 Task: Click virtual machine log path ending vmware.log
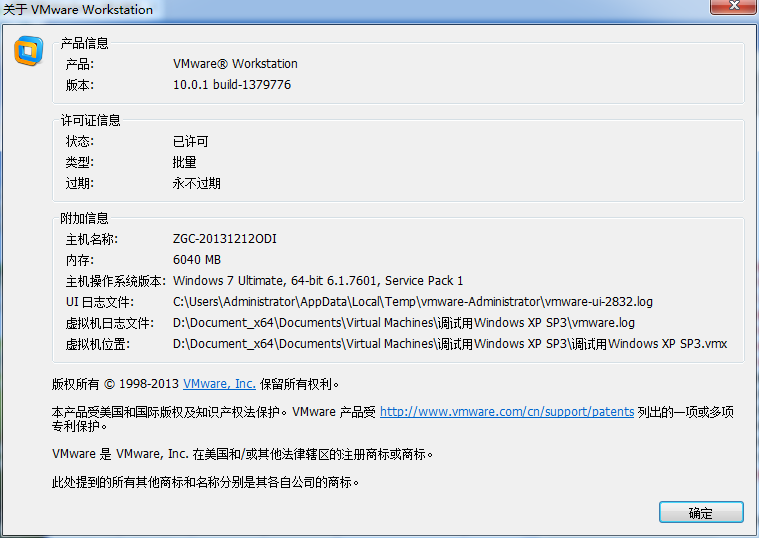pos(404,323)
